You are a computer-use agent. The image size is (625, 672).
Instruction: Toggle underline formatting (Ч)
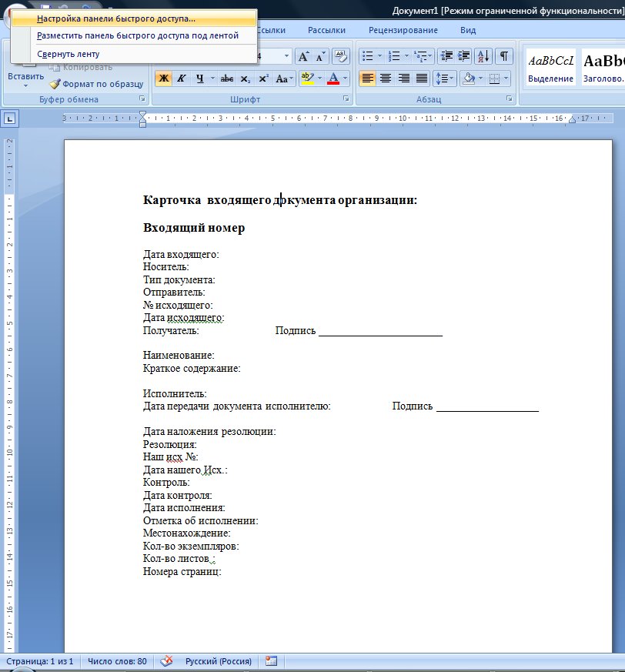click(200, 79)
